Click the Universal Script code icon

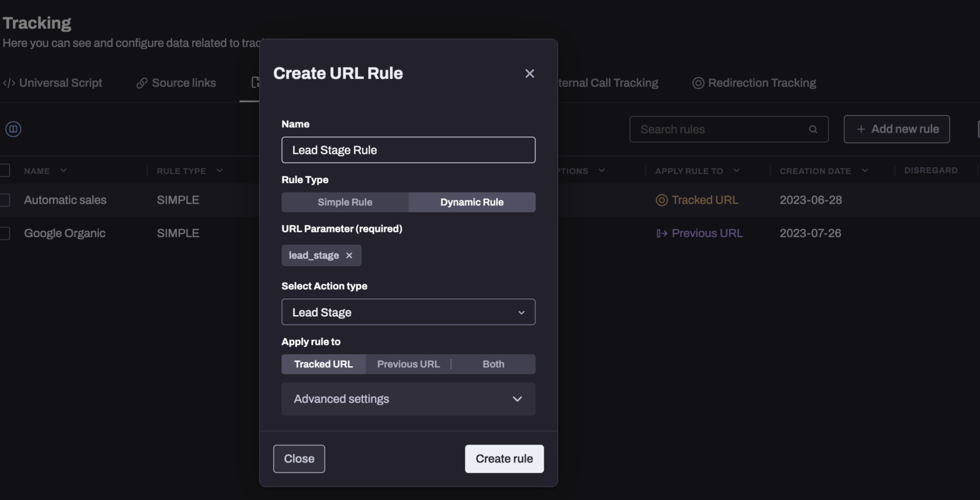coord(10,82)
